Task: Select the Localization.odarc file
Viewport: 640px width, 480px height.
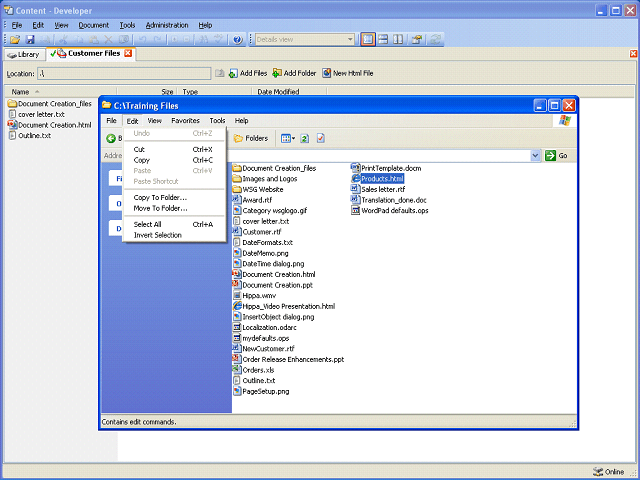Action: tap(265, 327)
